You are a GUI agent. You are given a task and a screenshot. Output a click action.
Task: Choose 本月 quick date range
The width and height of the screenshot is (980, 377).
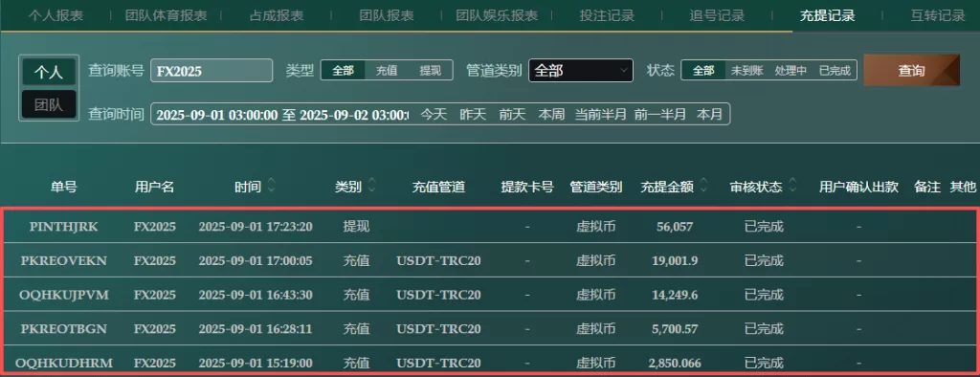[x=709, y=115]
